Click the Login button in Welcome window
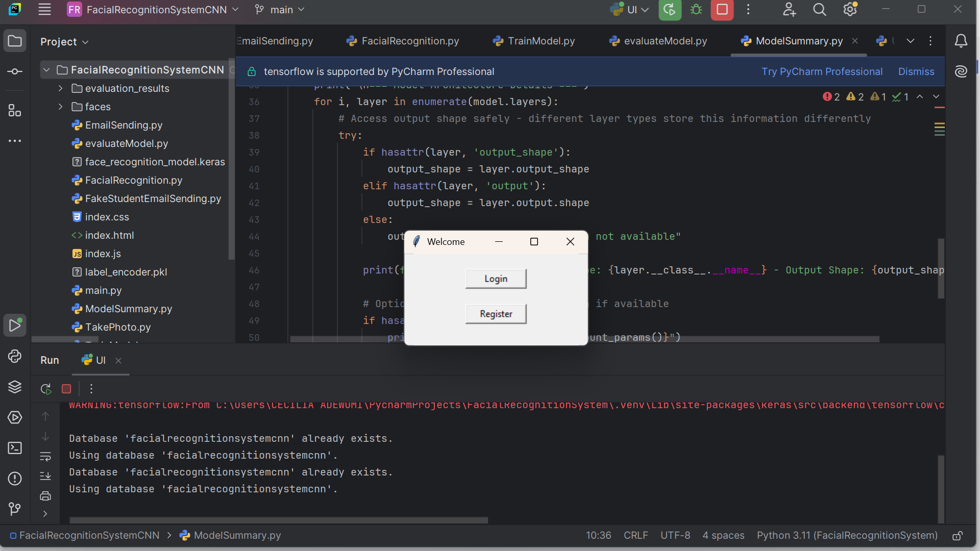The height and width of the screenshot is (551, 980). click(x=496, y=279)
